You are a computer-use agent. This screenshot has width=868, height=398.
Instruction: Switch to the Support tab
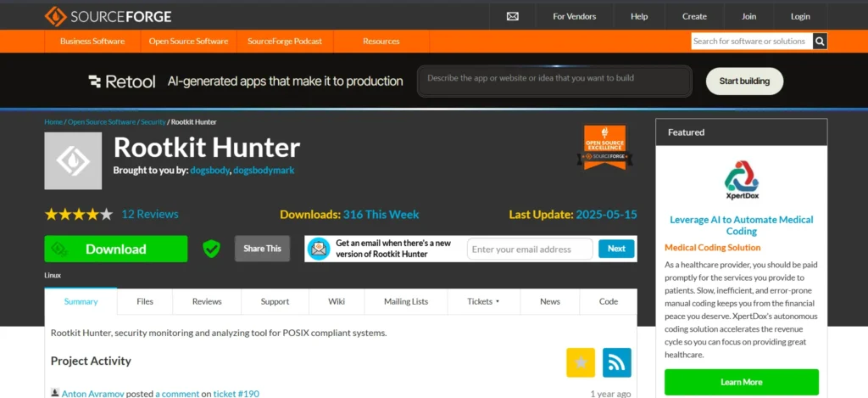click(275, 301)
